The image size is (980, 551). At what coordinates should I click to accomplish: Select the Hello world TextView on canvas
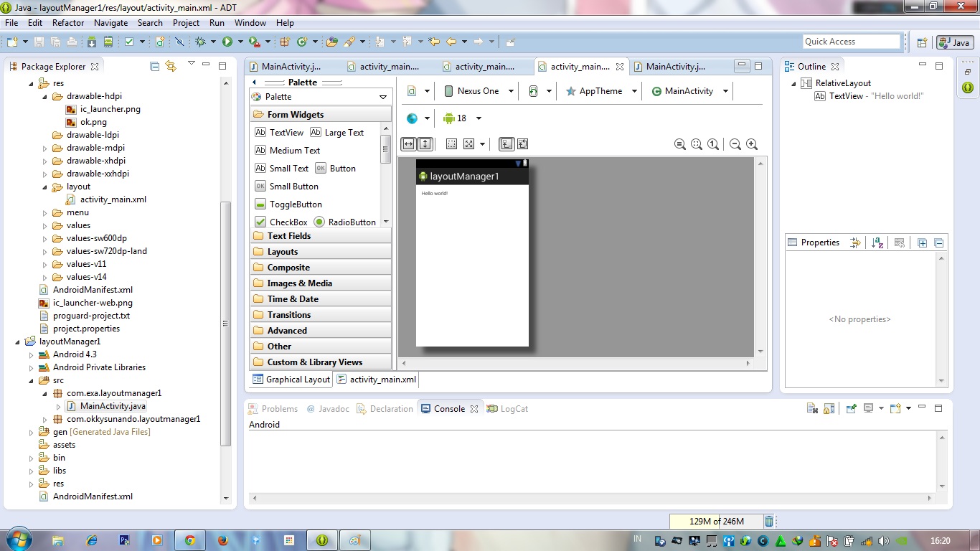pyautogui.click(x=435, y=194)
